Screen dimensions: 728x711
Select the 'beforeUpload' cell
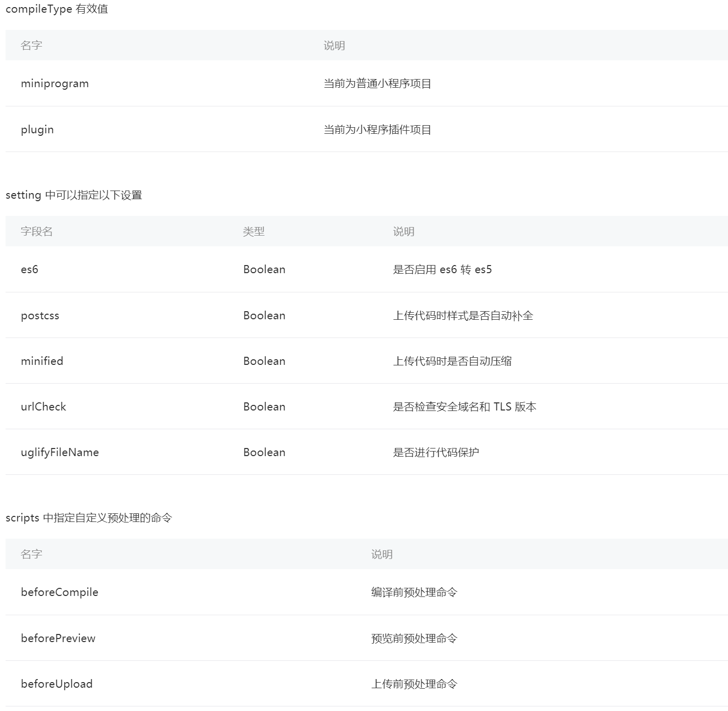(57, 684)
